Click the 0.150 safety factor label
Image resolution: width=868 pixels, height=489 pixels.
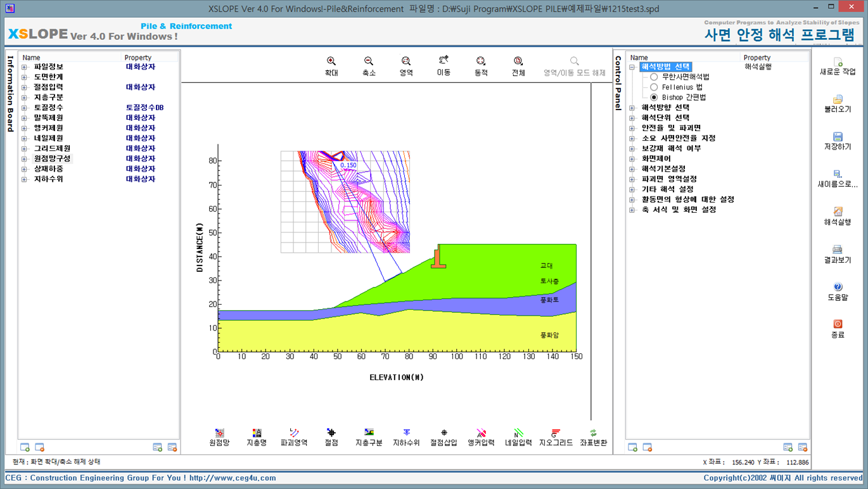coord(348,165)
